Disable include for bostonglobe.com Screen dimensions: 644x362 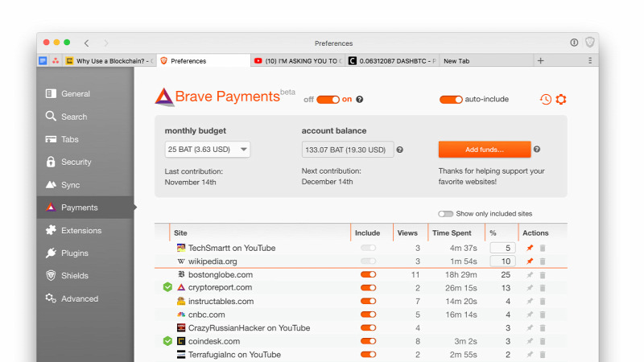[368, 274]
